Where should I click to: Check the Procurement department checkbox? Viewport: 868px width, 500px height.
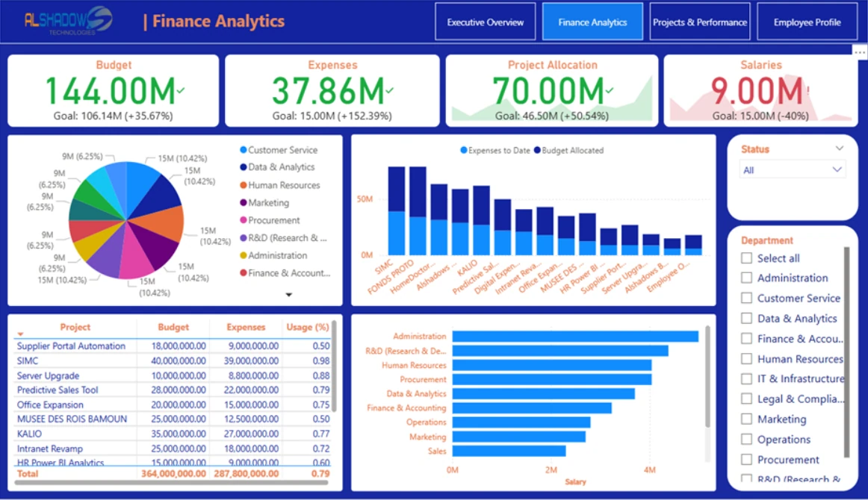[747, 459]
